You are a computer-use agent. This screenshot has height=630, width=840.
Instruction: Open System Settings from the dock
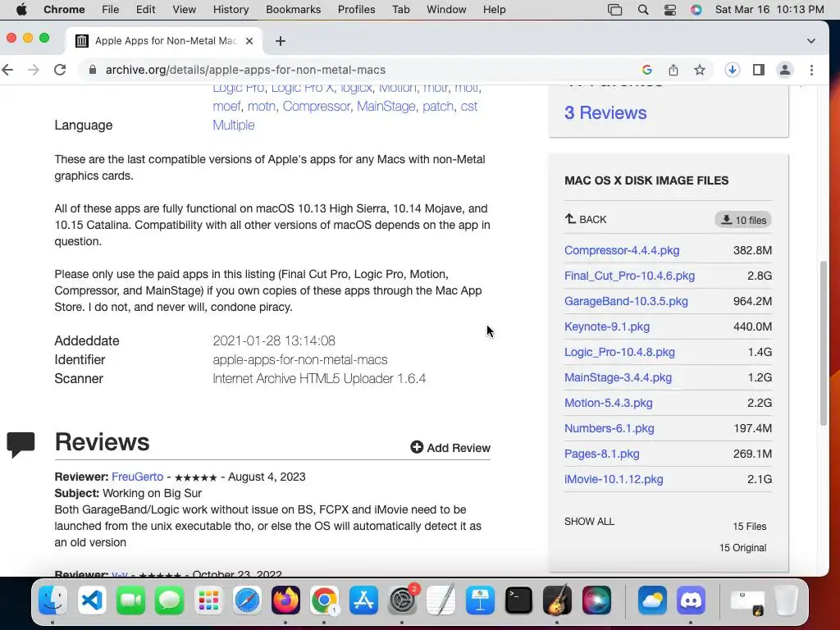402,600
